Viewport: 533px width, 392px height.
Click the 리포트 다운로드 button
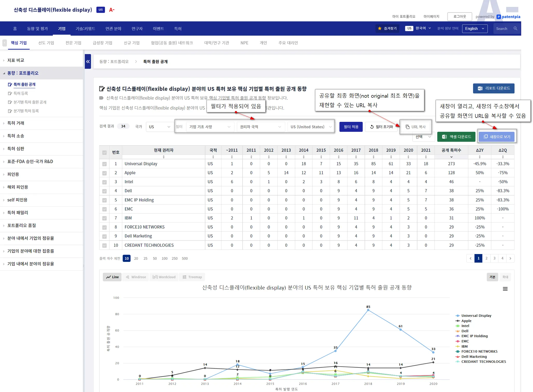pyautogui.click(x=493, y=88)
